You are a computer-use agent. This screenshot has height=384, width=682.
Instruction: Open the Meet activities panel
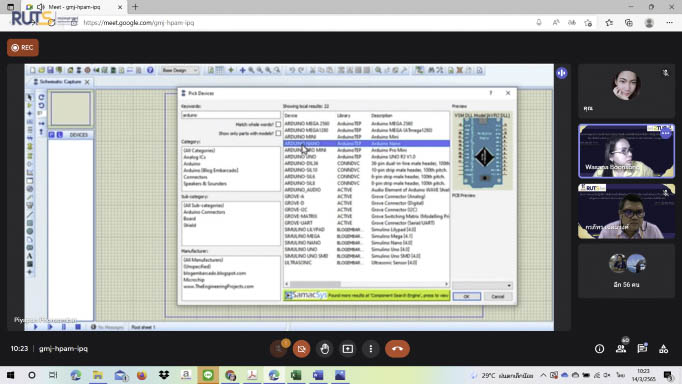point(663,349)
